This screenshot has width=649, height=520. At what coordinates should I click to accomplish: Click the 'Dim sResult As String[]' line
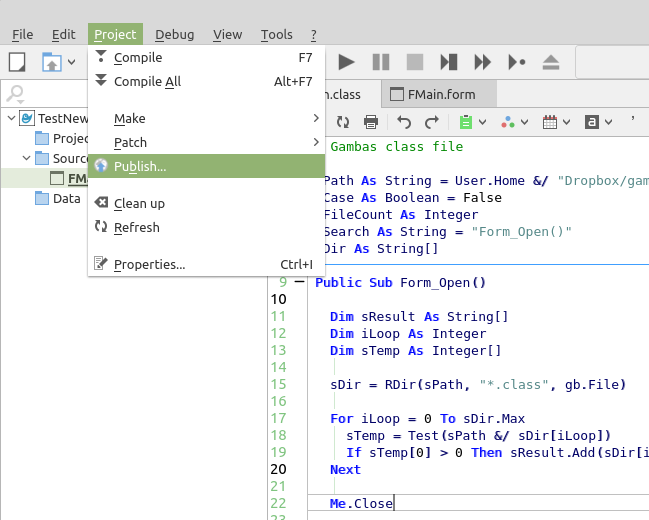(419, 317)
